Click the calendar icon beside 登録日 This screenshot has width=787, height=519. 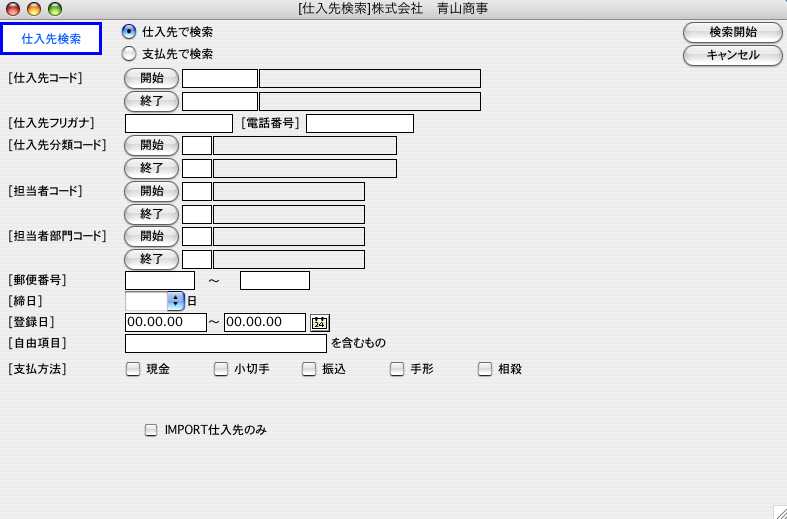pyautogui.click(x=319, y=323)
